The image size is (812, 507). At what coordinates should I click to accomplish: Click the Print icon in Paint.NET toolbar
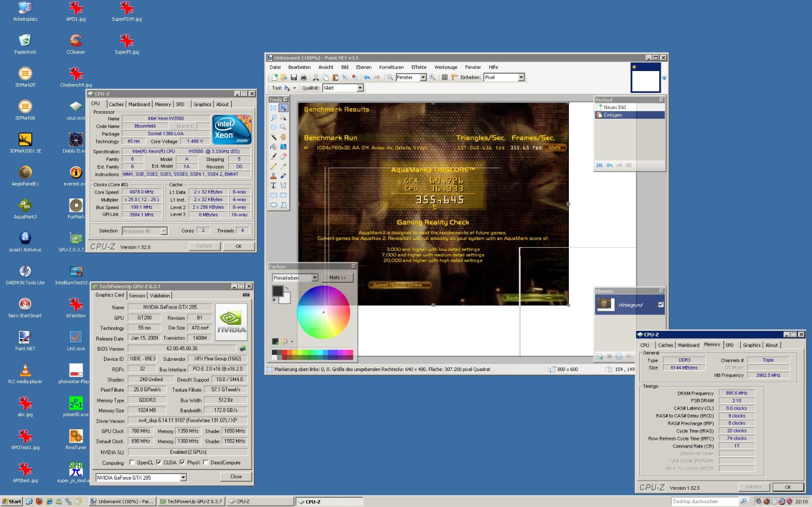pyautogui.click(x=303, y=77)
